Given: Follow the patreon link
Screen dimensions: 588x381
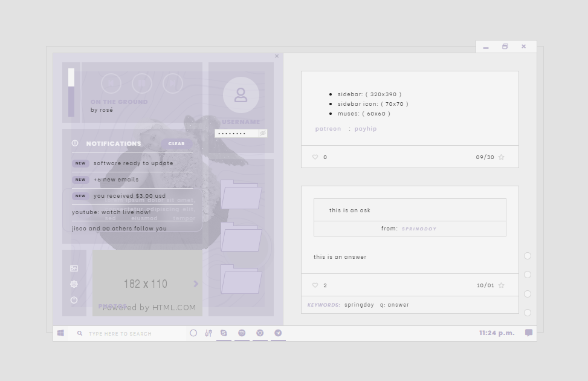Looking at the screenshot, I should coord(328,129).
